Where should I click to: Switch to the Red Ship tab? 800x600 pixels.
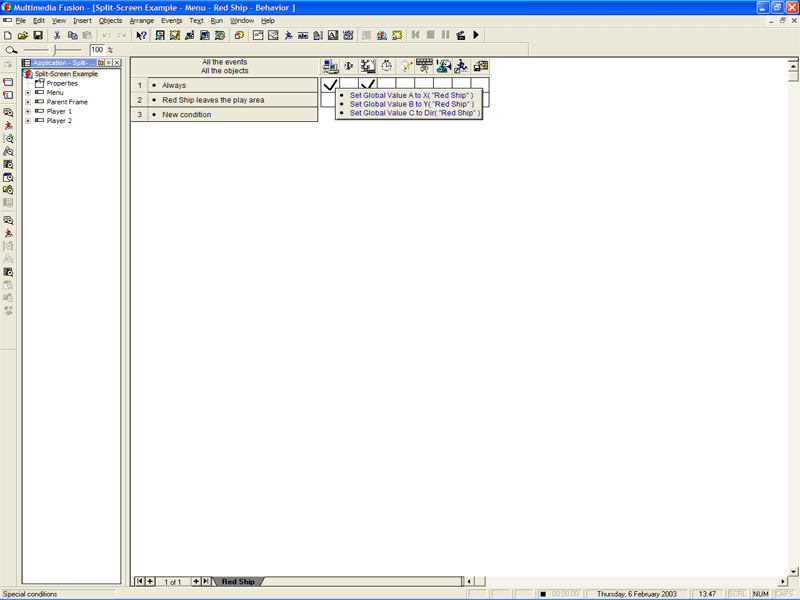tap(238, 581)
